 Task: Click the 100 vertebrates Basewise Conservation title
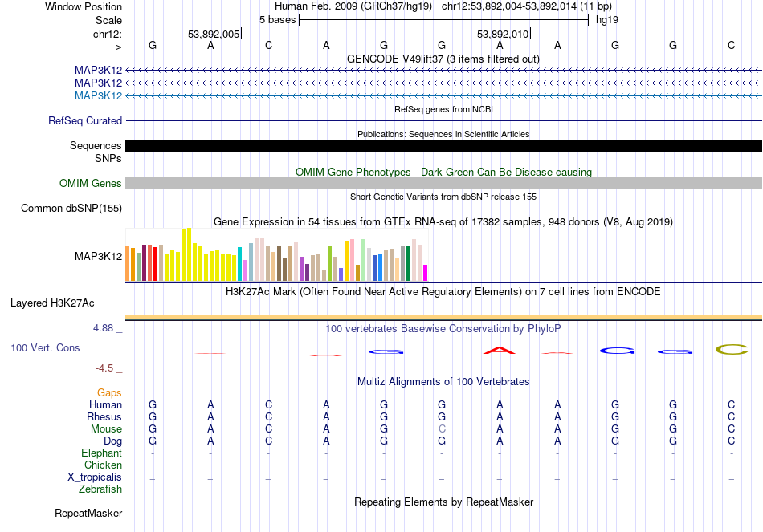pos(443,329)
